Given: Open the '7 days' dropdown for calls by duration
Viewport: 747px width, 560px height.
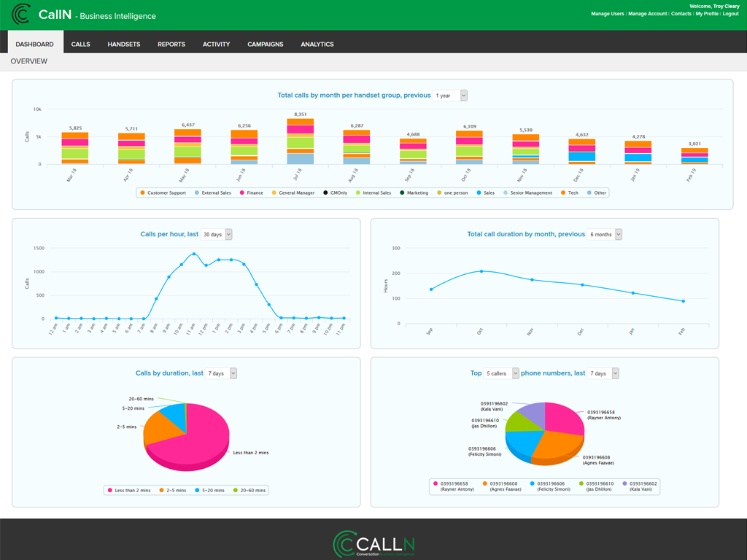Looking at the screenshot, I should 221,373.
